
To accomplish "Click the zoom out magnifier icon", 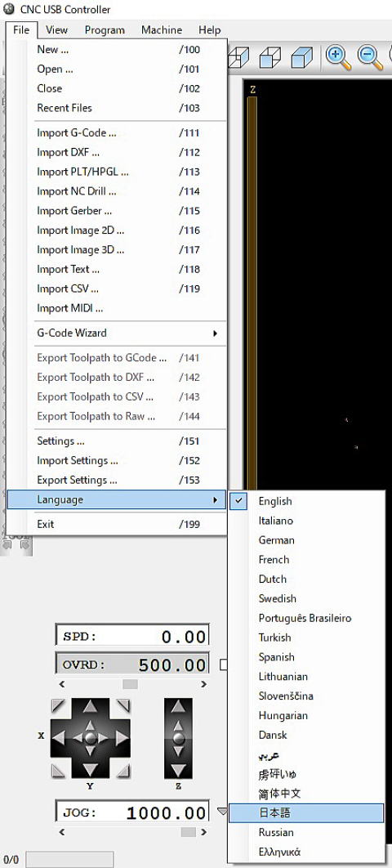I will pyautogui.click(x=369, y=57).
